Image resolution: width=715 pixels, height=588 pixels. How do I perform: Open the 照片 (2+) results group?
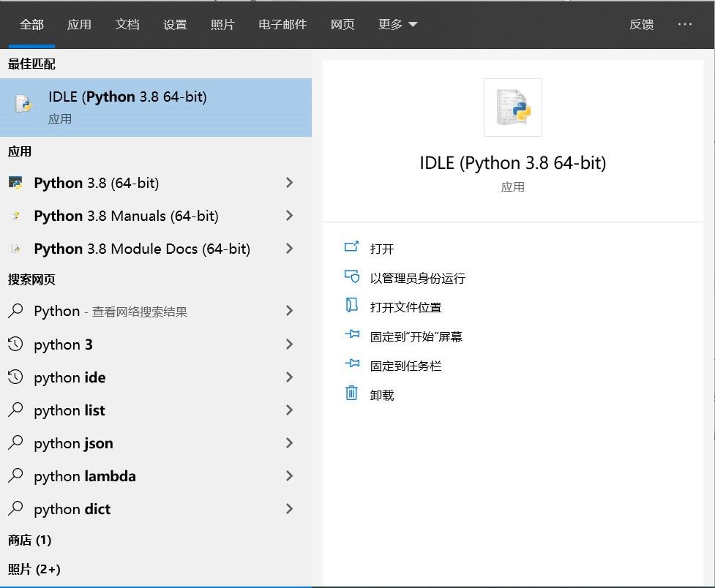pyautogui.click(x=34, y=569)
